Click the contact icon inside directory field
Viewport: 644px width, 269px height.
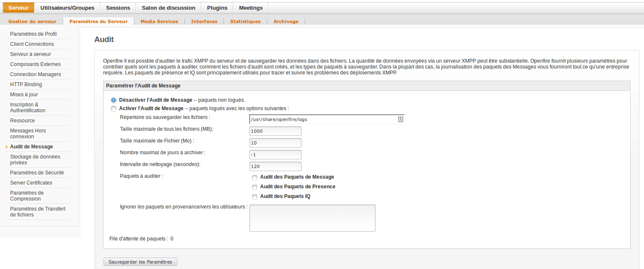401,119
